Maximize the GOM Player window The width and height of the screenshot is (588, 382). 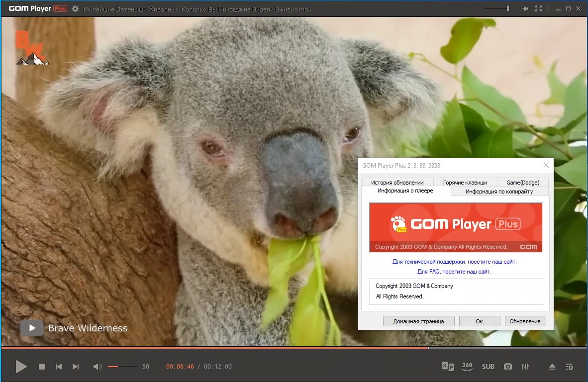pos(568,8)
